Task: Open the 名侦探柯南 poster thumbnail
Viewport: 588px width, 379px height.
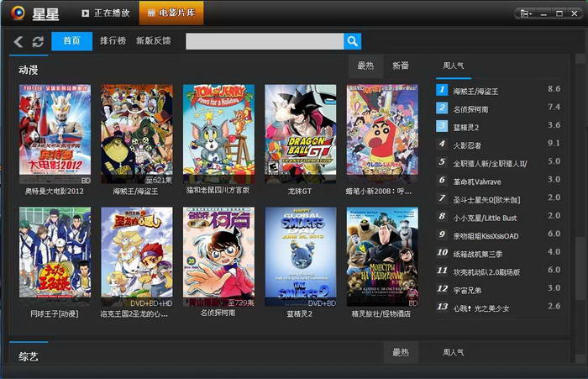Action: pos(218,256)
